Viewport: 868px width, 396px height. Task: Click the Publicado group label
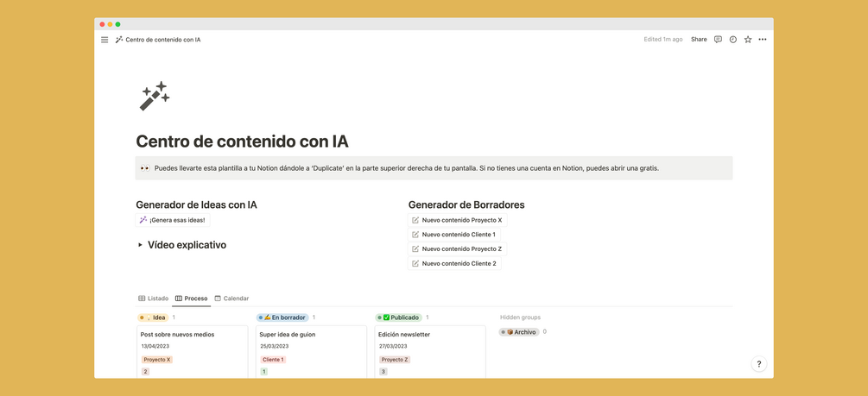click(x=398, y=317)
